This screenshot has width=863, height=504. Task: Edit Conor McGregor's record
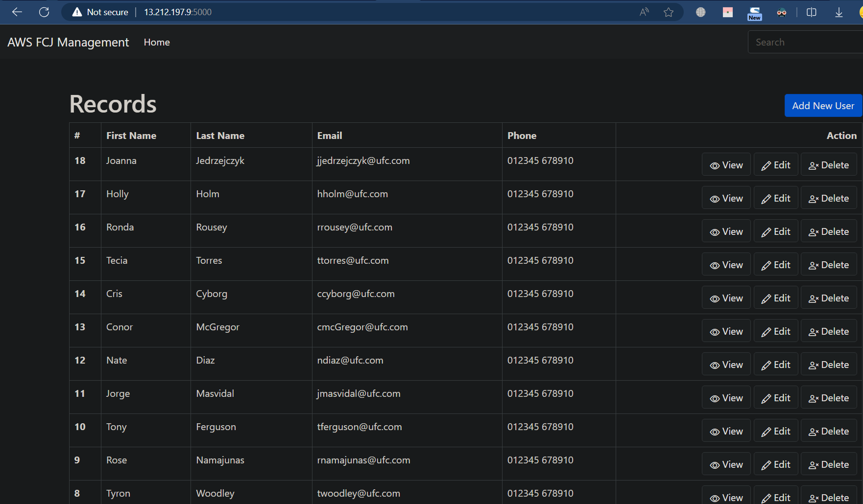point(776,331)
